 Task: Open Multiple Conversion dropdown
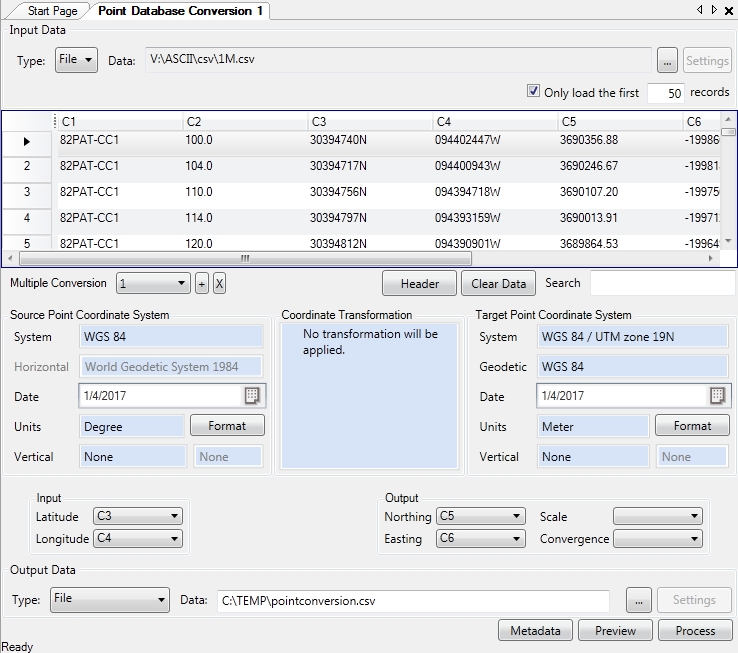153,283
